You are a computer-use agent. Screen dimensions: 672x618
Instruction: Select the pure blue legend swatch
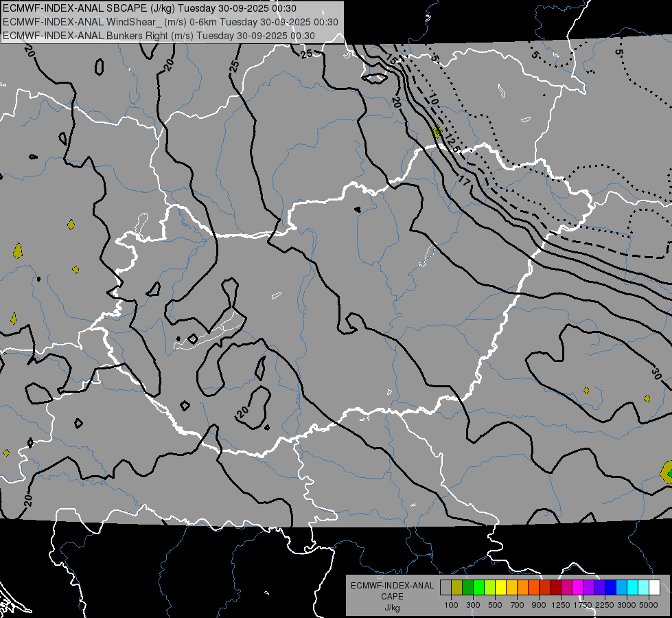[x=611, y=587]
